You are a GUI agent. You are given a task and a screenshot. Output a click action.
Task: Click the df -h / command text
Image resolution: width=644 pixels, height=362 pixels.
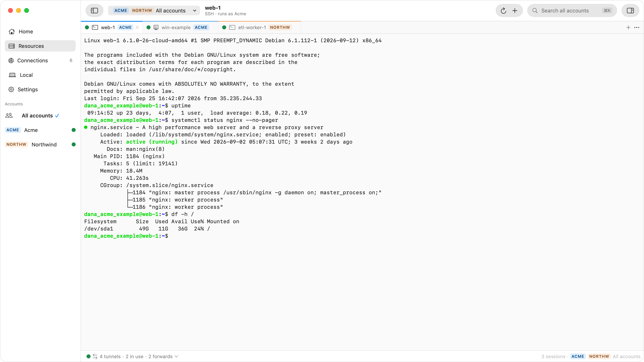(x=183, y=214)
